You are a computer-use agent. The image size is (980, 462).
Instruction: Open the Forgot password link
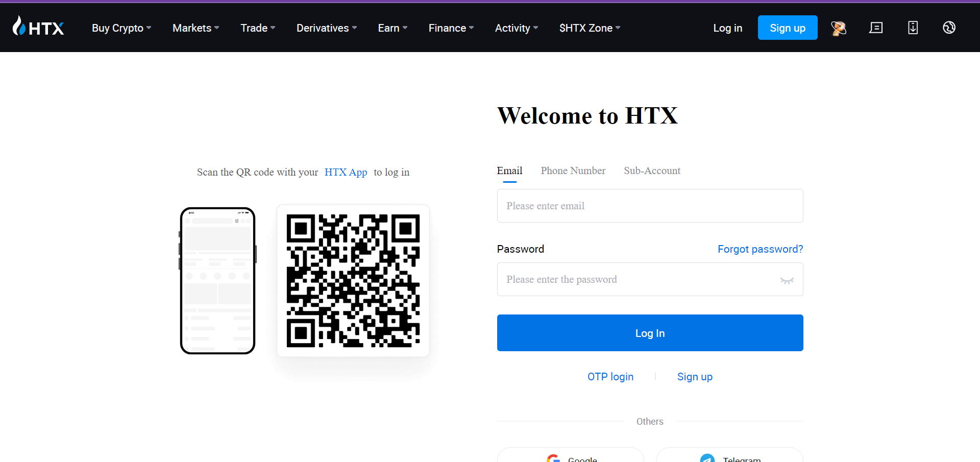pyautogui.click(x=760, y=249)
